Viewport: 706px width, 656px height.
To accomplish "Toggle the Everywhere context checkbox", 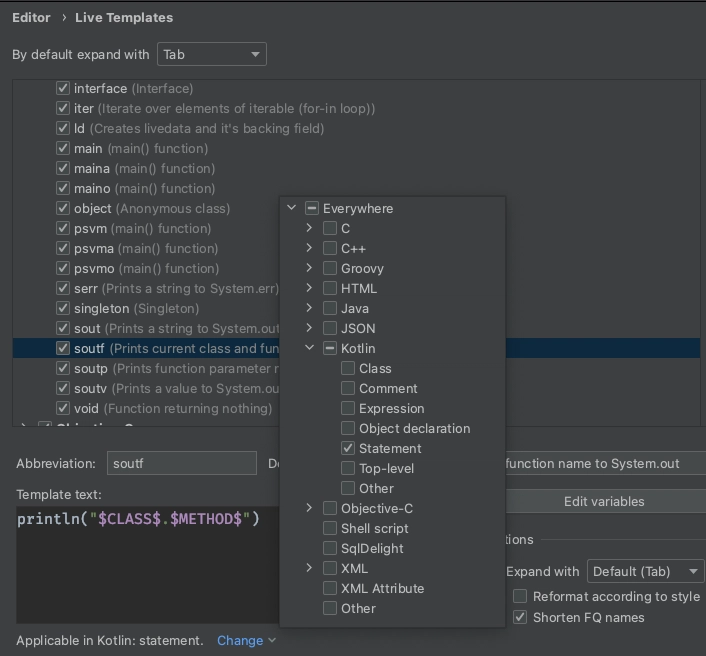I will (x=312, y=208).
